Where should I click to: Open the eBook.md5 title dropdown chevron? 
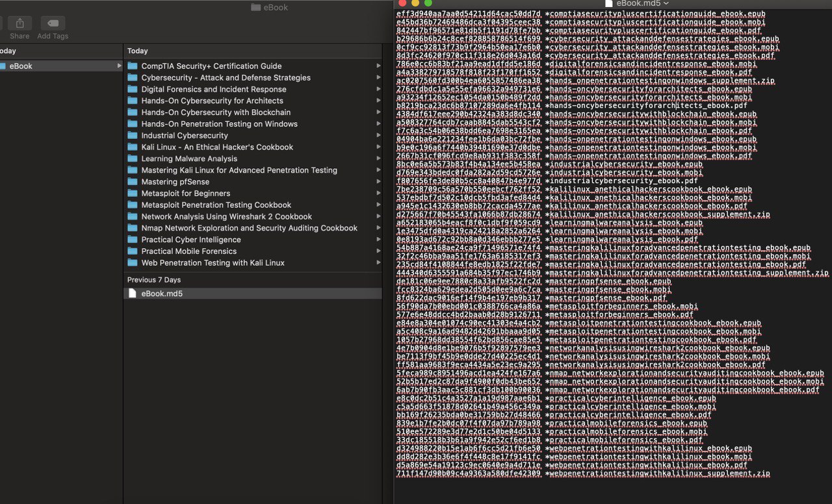click(666, 4)
